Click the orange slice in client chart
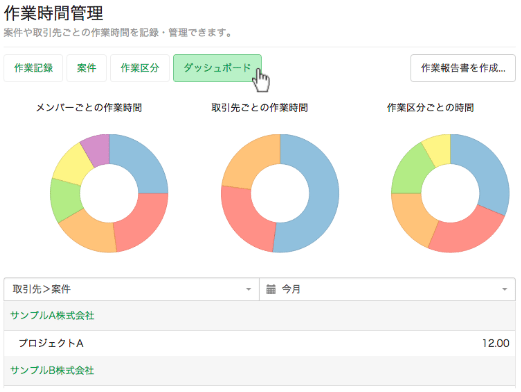Viewport: 521px width, 392px height. [248, 162]
